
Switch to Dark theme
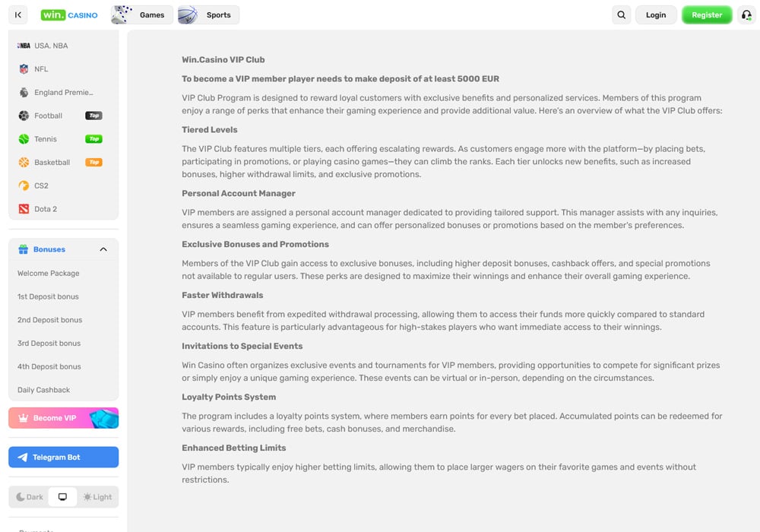(x=30, y=497)
